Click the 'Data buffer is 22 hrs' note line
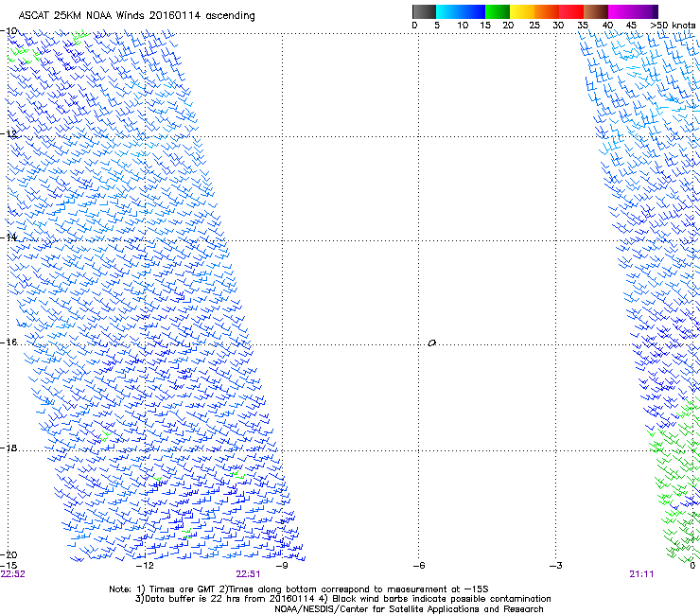 click(x=342, y=599)
